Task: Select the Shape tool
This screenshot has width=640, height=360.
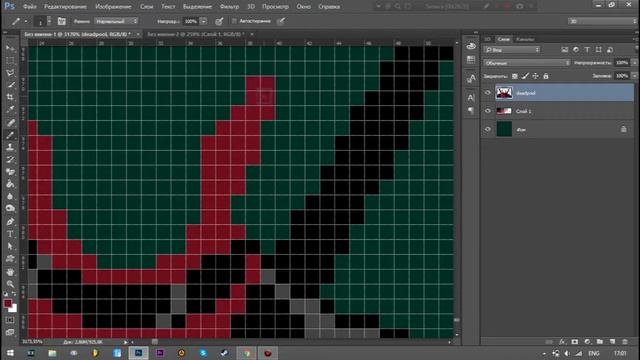Action: [x=10, y=259]
